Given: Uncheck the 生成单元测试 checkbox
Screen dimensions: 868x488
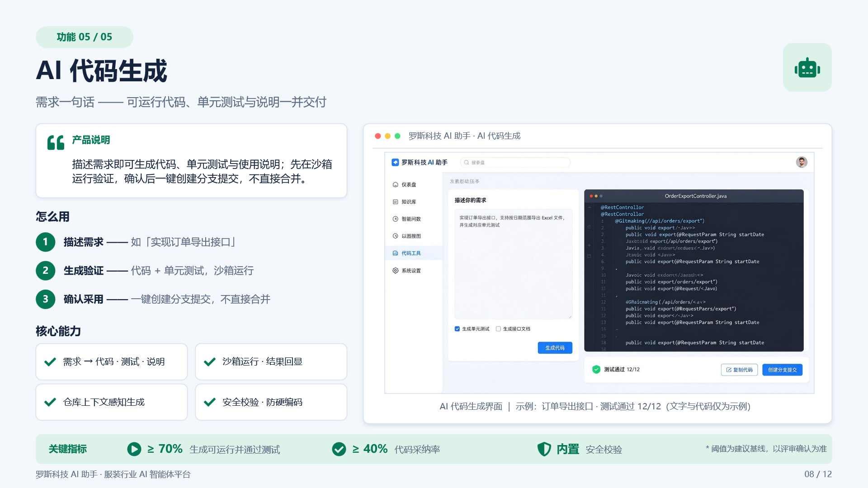Looking at the screenshot, I should tap(457, 329).
